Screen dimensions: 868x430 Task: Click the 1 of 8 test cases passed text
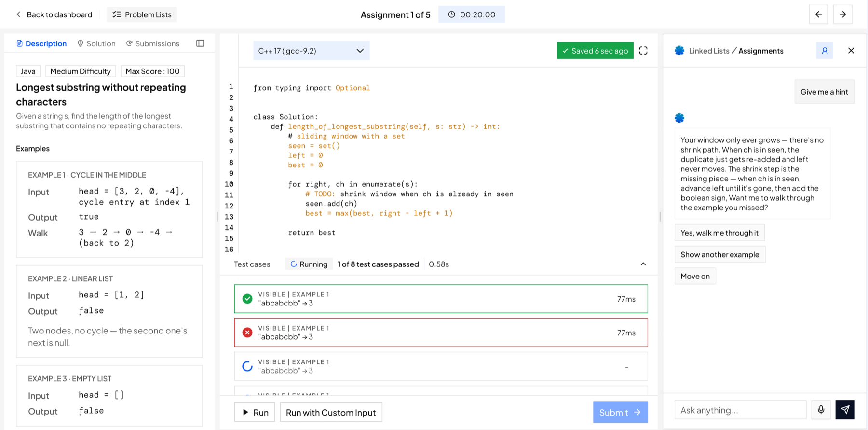[378, 264]
